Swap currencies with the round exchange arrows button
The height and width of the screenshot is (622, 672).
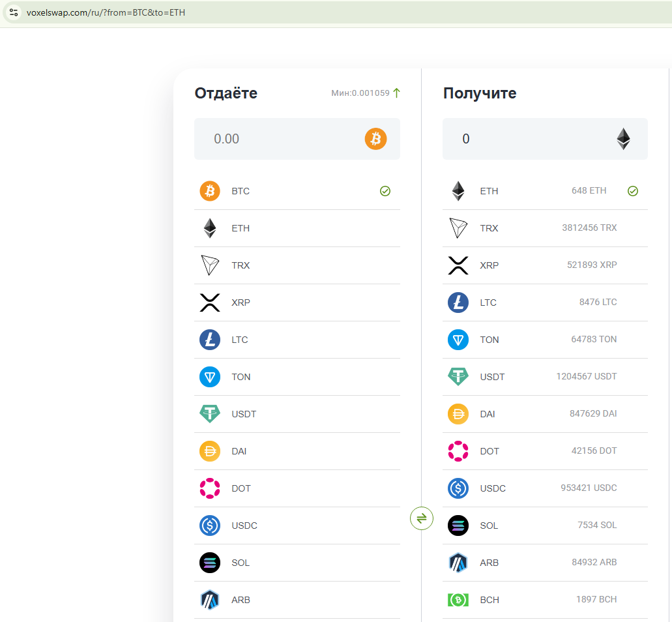click(421, 518)
